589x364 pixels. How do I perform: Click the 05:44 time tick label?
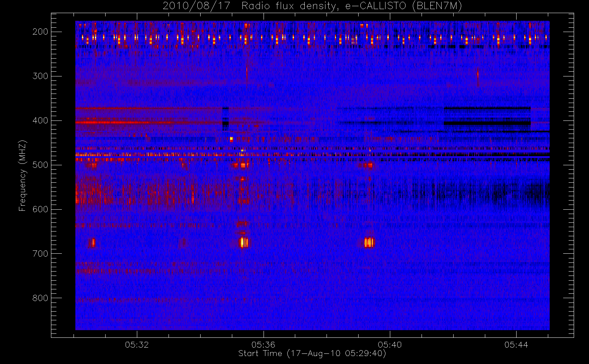(516, 345)
